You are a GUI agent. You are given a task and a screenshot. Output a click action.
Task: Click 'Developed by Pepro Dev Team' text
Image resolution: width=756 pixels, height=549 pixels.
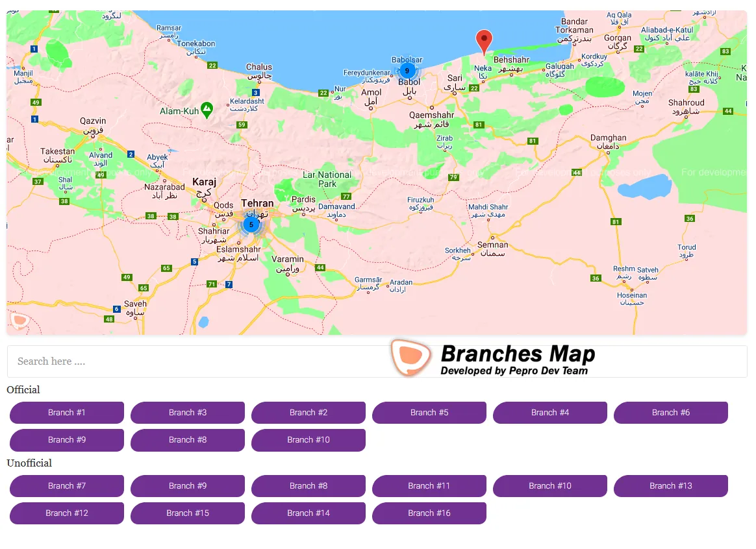[514, 371]
